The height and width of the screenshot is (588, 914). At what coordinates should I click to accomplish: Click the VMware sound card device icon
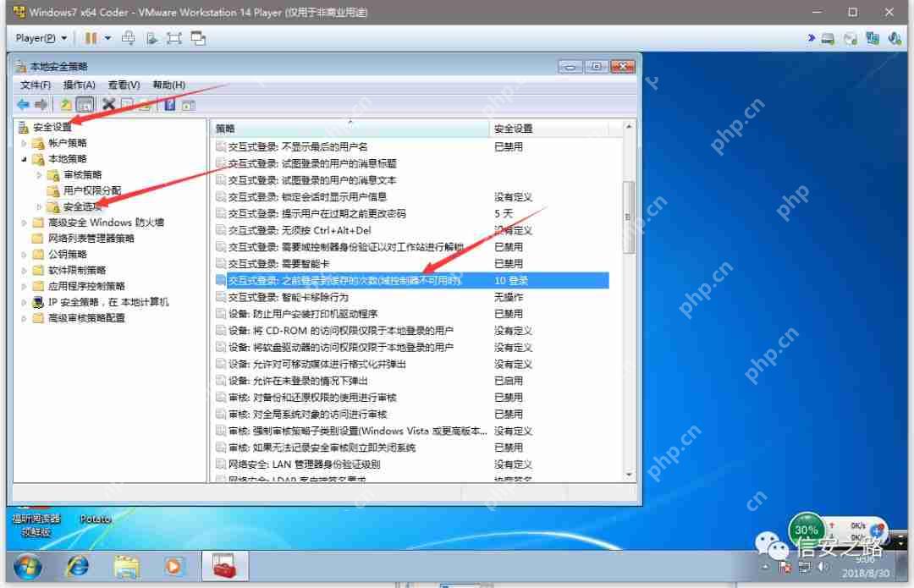pyautogui.click(x=895, y=39)
